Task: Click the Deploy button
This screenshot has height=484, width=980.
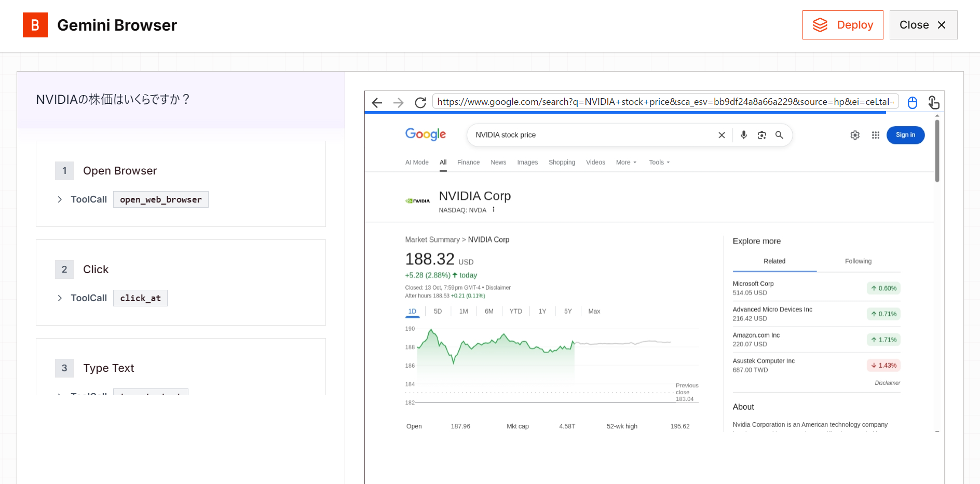Action: click(842, 25)
